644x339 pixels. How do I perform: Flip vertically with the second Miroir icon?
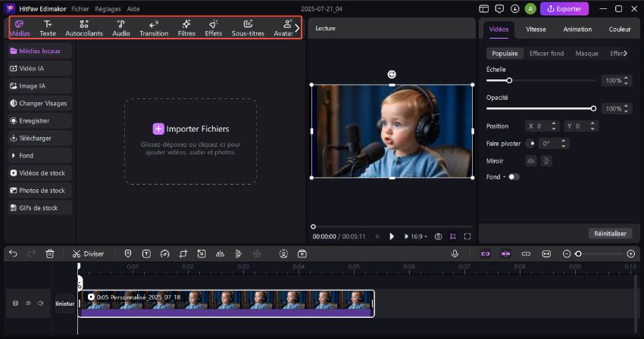[x=546, y=161]
